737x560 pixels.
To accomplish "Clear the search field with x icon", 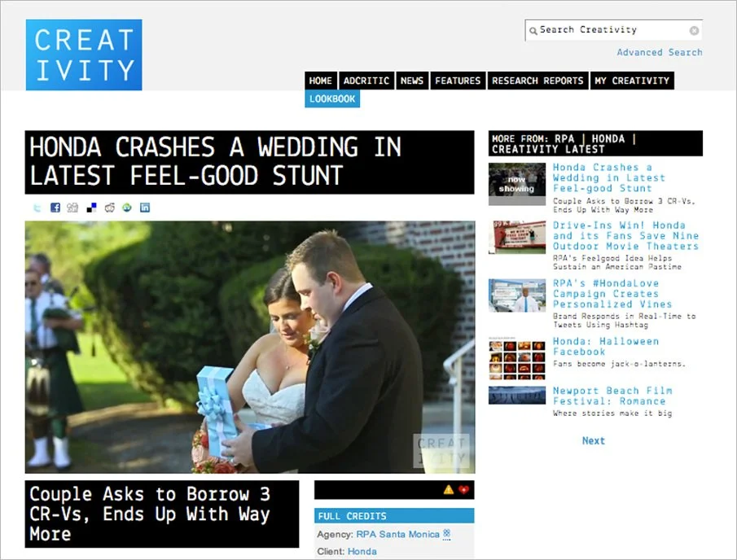I will 694,31.
